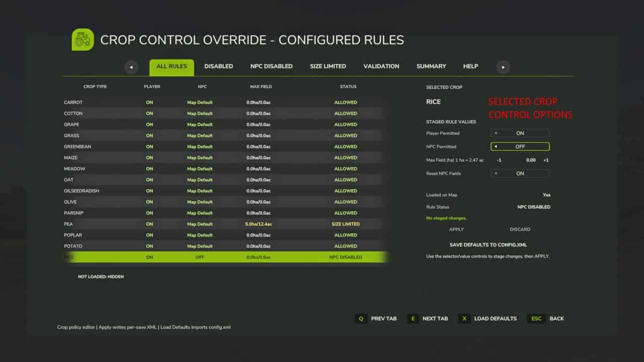Screen dimensions: 644x362
Task: Click NPC DISABLED status in highlighted row
Action: pos(346,257)
